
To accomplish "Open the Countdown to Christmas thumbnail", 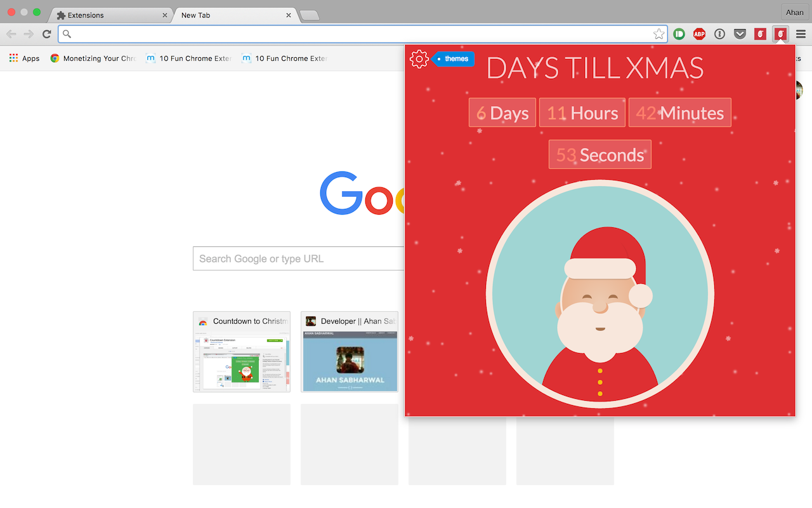I will pyautogui.click(x=242, y=352).
